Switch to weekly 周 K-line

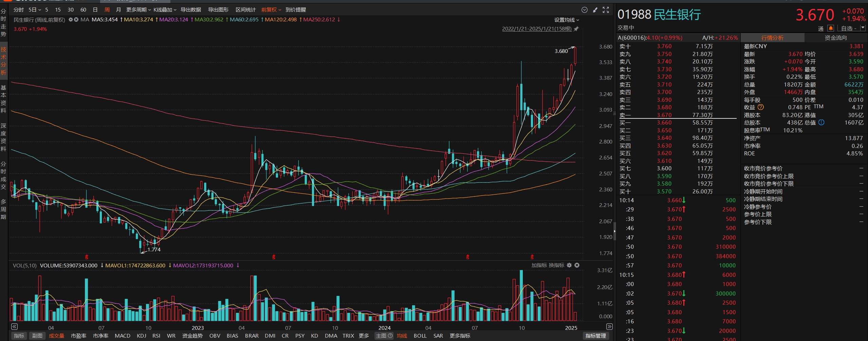(x=107, y=10)
